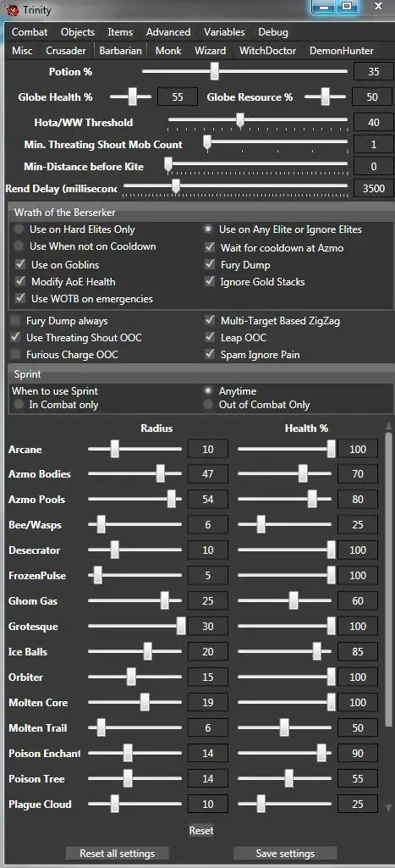Open the Advanced tab
The height and width of the screenshot is (868, 395).
click(x=168, y=32)
